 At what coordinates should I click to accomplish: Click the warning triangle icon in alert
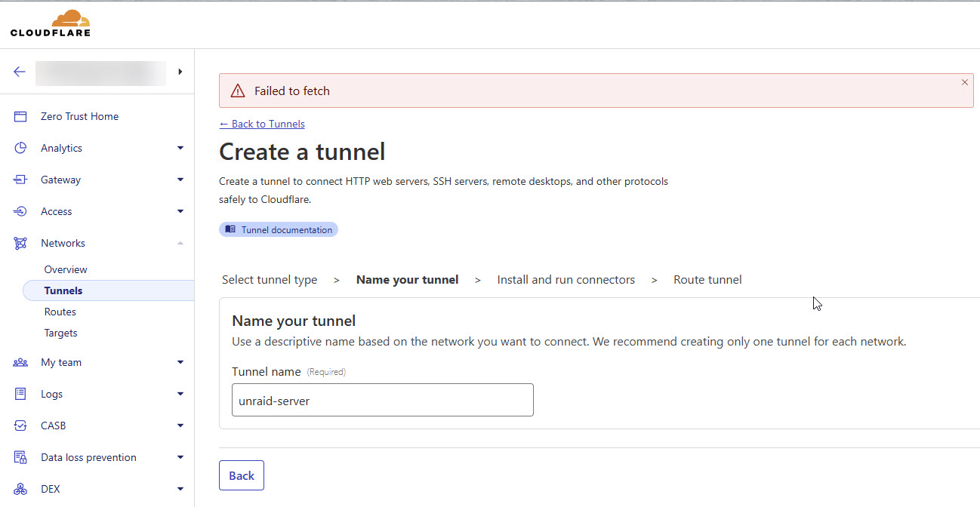click(x=238, y=91)
